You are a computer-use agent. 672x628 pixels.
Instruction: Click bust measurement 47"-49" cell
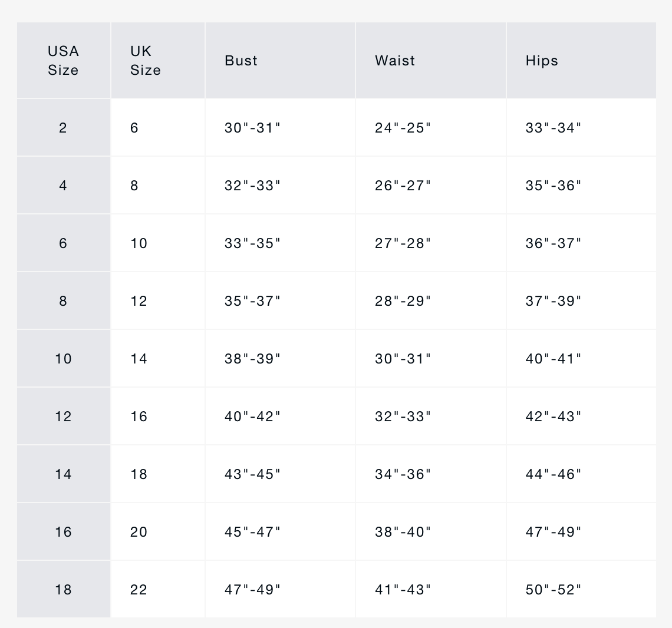(280, 590)
